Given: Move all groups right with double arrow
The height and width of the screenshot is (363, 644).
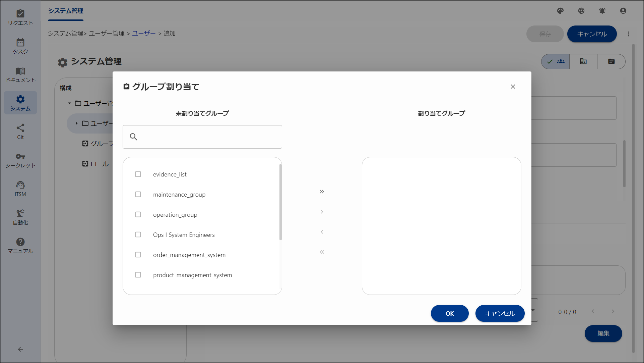Looking at the screenshot, I should [x=322, y=192].
